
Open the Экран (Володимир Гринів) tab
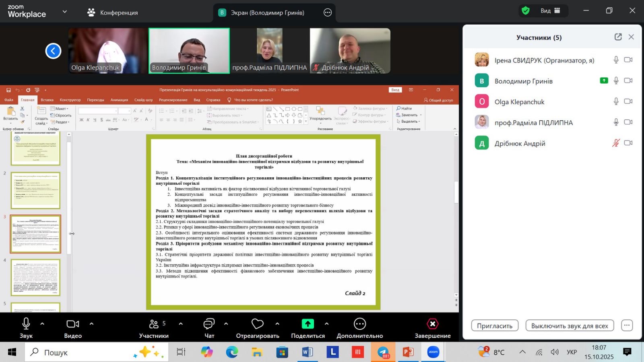[267, 12]
